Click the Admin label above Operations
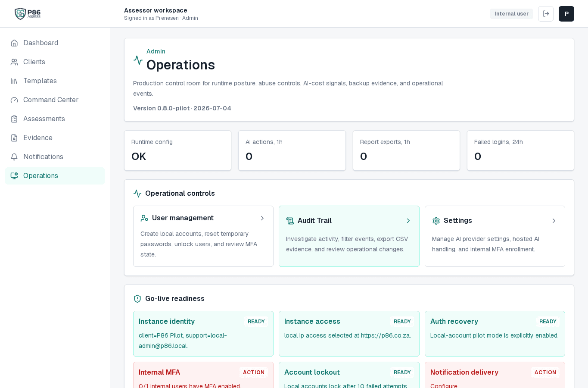 coord(156,51)
